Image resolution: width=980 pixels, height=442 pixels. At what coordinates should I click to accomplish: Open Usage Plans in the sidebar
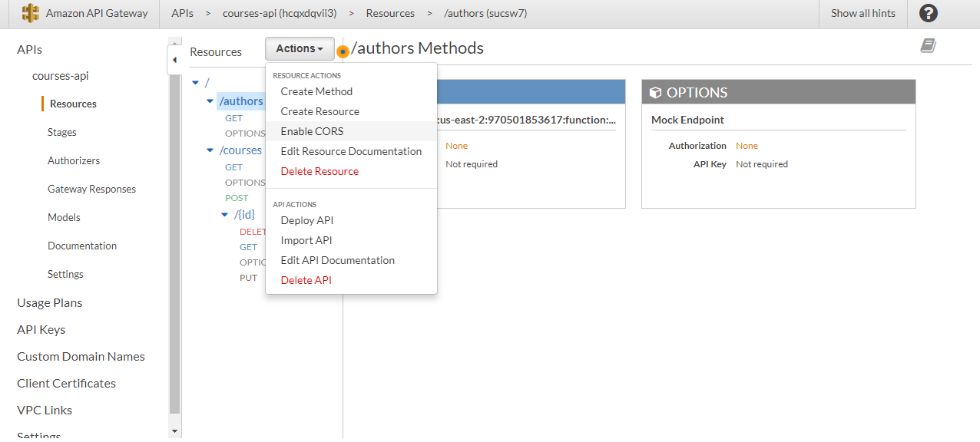[49, 302]
